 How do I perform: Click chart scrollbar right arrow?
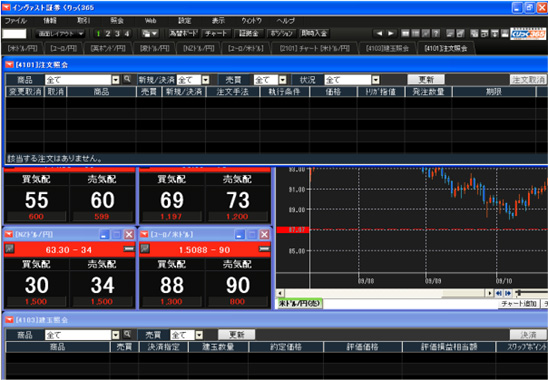pos(490,293)
